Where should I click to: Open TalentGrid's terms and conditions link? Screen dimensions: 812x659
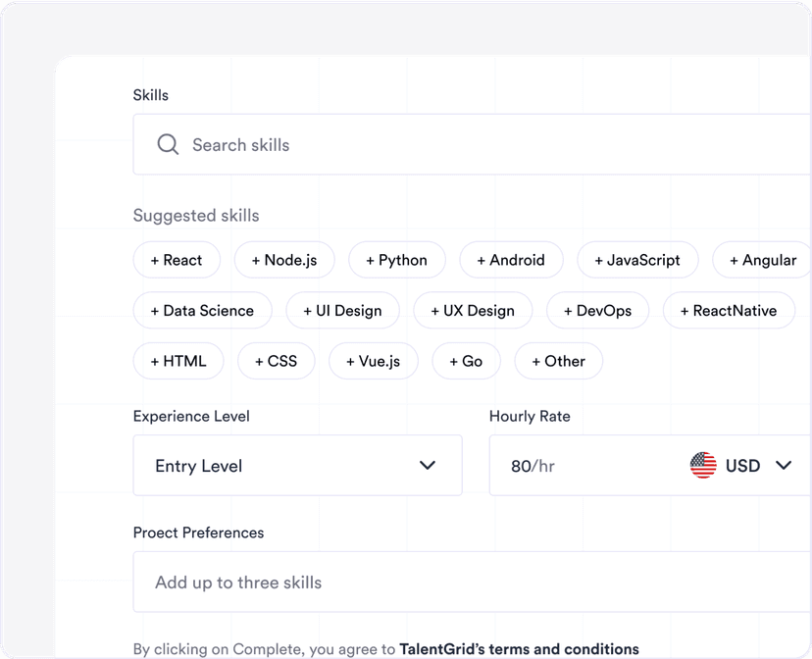click(x=519, y=649)
